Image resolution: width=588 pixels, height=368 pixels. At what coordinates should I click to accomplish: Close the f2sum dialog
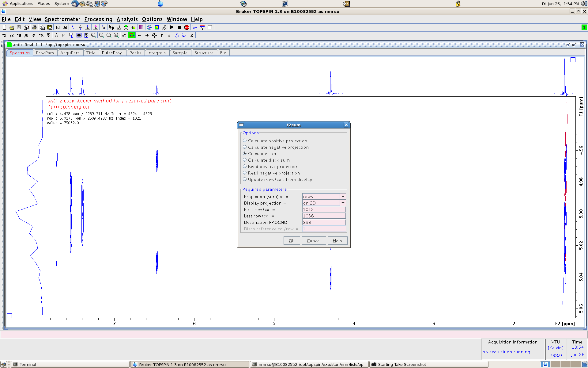(346, 125)
